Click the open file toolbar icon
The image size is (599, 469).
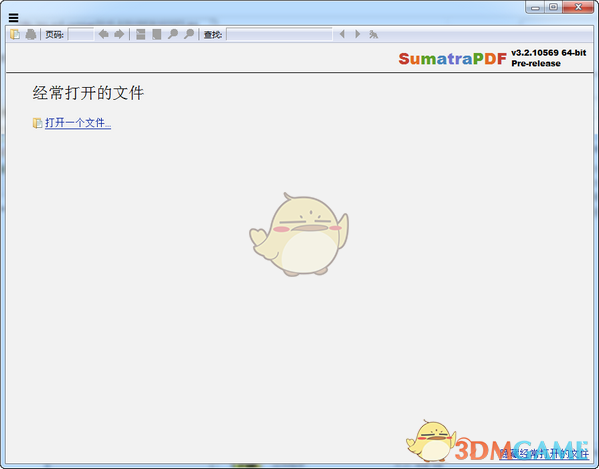pyautogui.click(x=15, y=34)
